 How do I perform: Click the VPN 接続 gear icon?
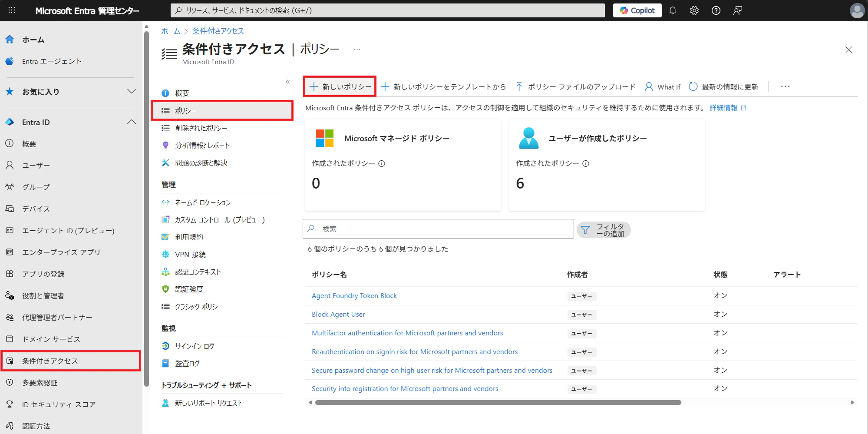[x=165, y=255]
